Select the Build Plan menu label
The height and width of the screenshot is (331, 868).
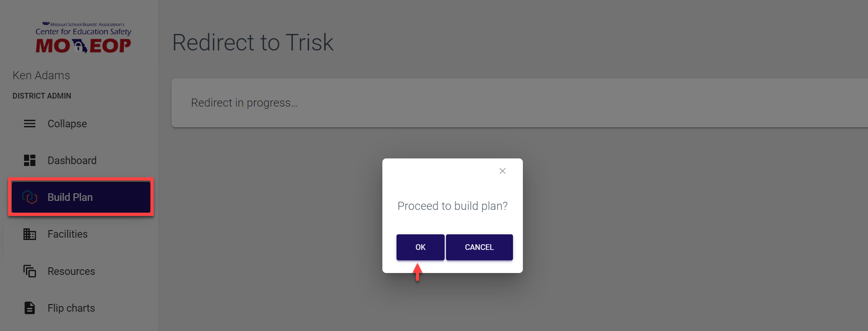(70, 197)
